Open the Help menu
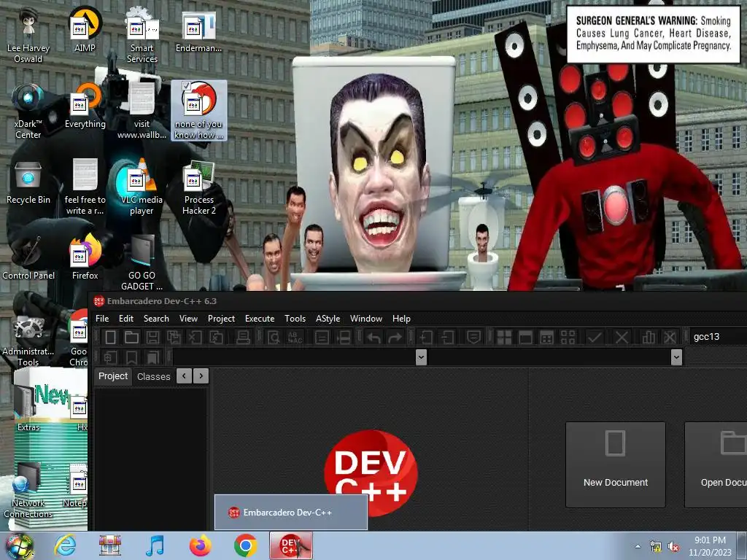The image size is (747, 560). [401, 319]
